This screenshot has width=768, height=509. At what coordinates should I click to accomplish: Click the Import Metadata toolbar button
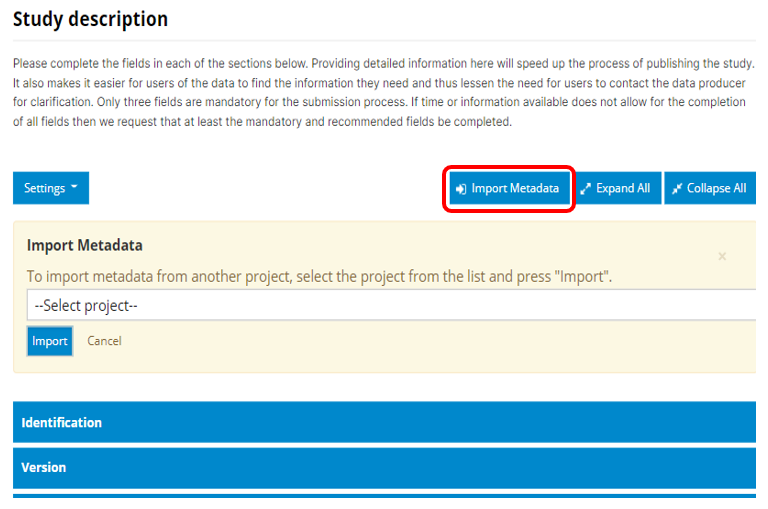click(x=509, y=188)
